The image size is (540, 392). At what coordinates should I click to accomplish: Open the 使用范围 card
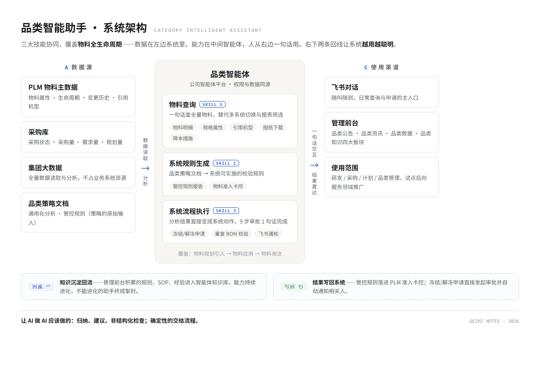coord(381,177)
